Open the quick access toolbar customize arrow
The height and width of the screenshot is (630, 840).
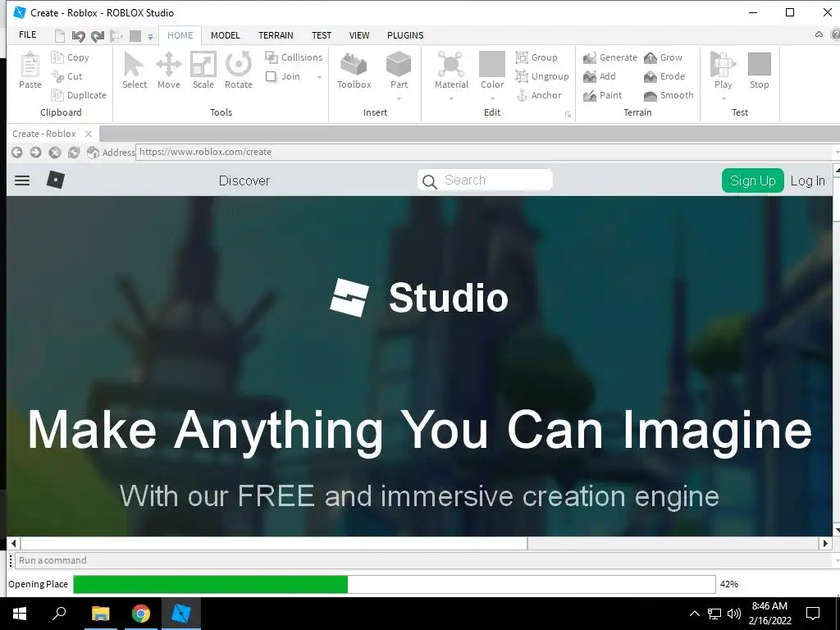coord(151,36)
